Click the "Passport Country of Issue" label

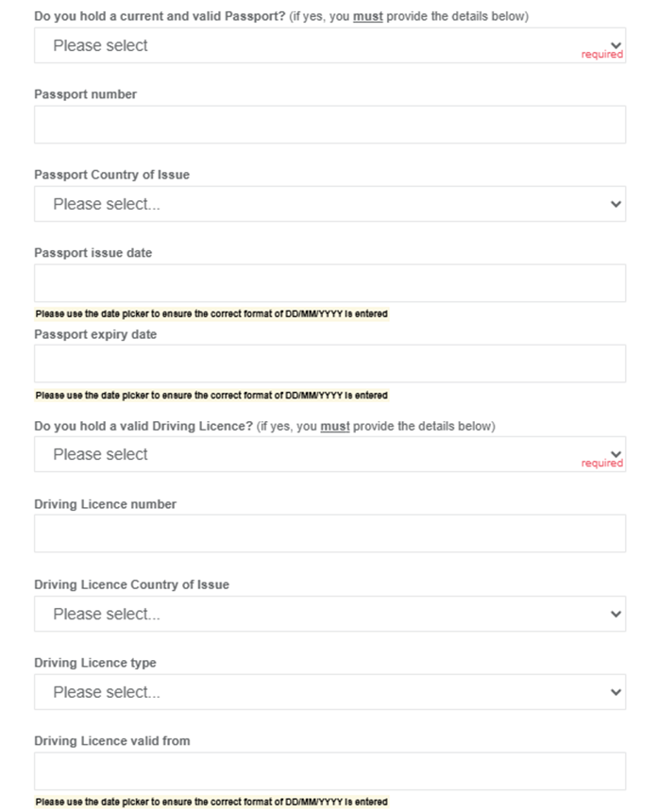point(111,175)
